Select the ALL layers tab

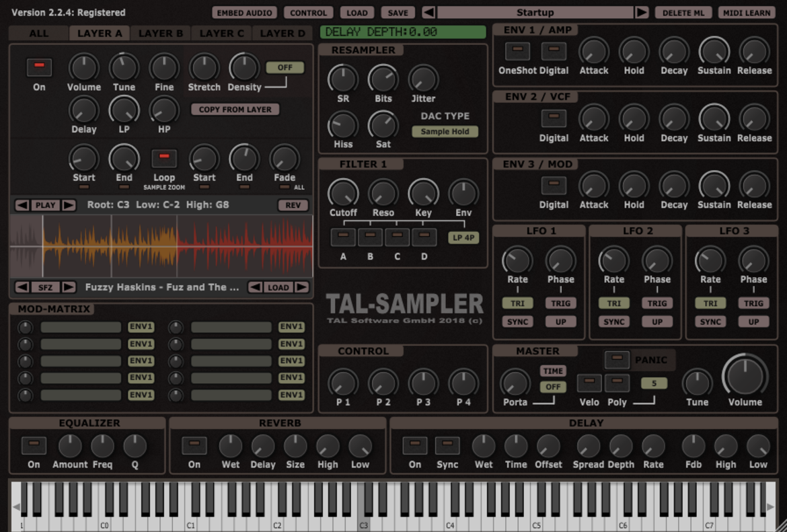38,34
